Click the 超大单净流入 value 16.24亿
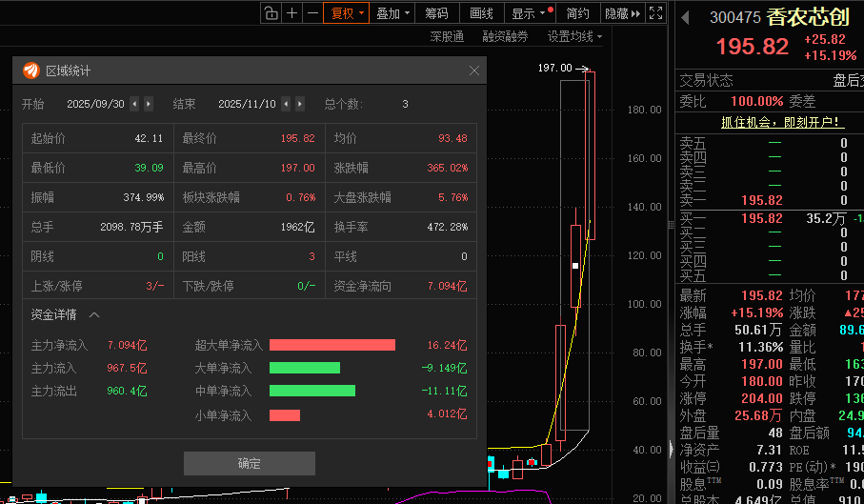The image size is (864, 504). point(447,345)
